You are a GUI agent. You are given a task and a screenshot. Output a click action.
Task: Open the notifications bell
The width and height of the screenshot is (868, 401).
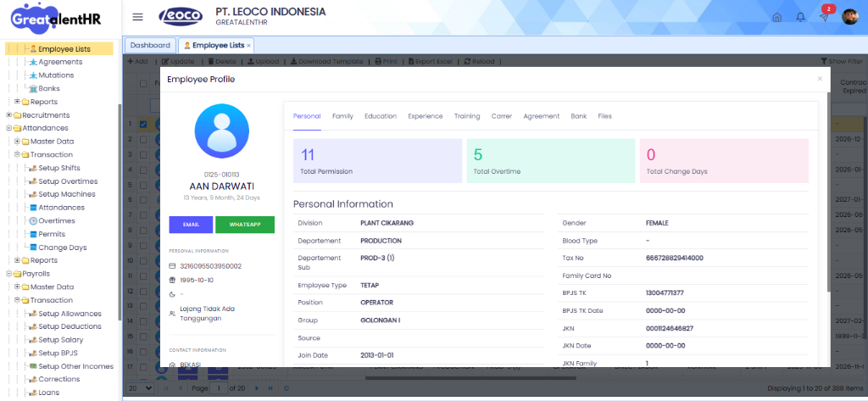800,17
